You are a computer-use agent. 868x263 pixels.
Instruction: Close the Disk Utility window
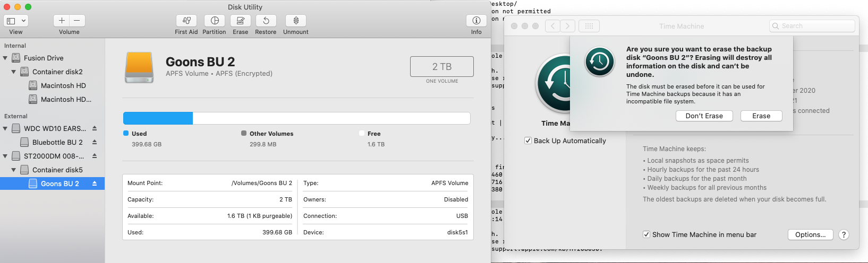[7, 7]
